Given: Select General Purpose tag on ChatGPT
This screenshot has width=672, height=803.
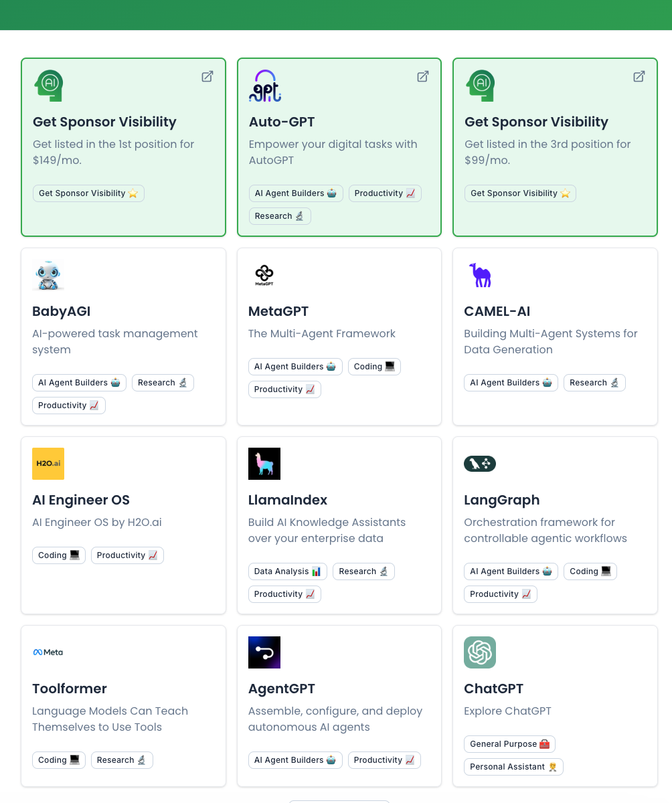Looking at the screenshot, I should (509, 744).
